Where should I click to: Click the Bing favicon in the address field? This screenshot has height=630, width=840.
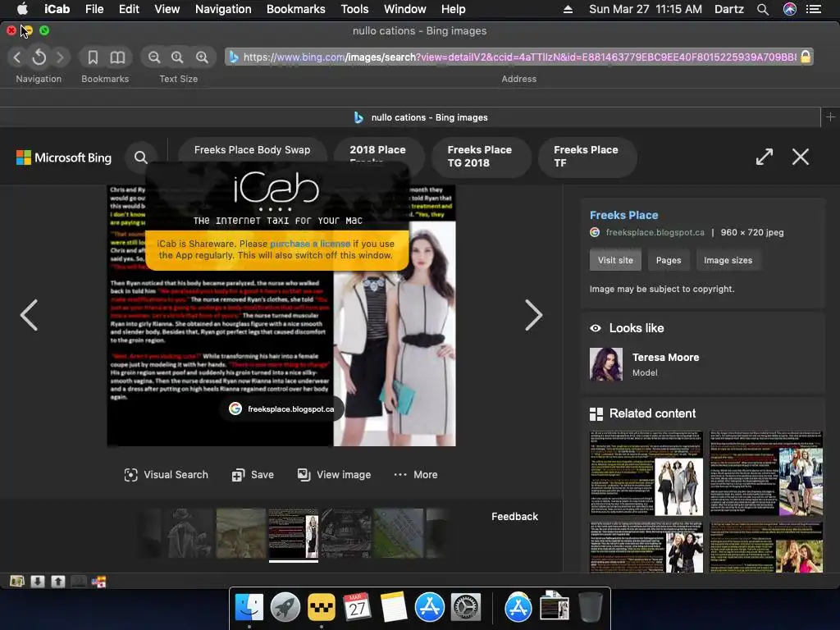click(234, 57)
